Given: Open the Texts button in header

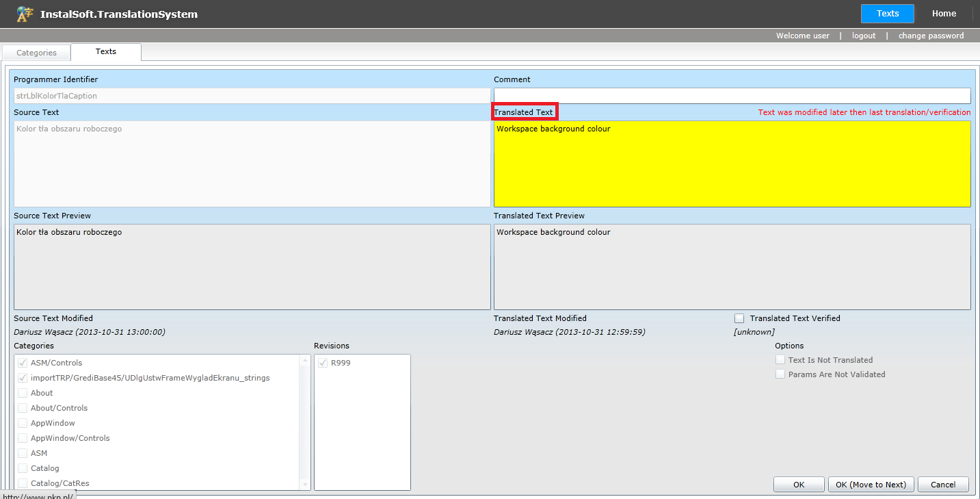Looking at the screenshot, I should coord(887,14).
